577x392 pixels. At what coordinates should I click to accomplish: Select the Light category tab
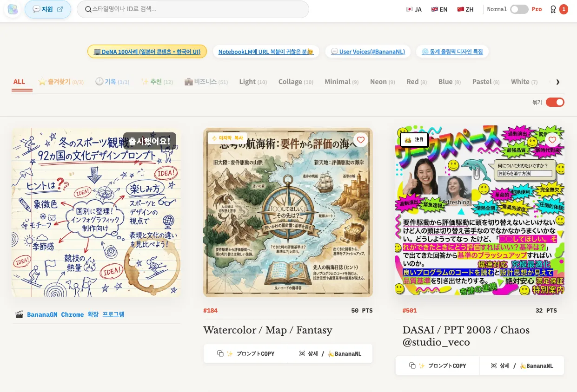(x=253, y=82)
